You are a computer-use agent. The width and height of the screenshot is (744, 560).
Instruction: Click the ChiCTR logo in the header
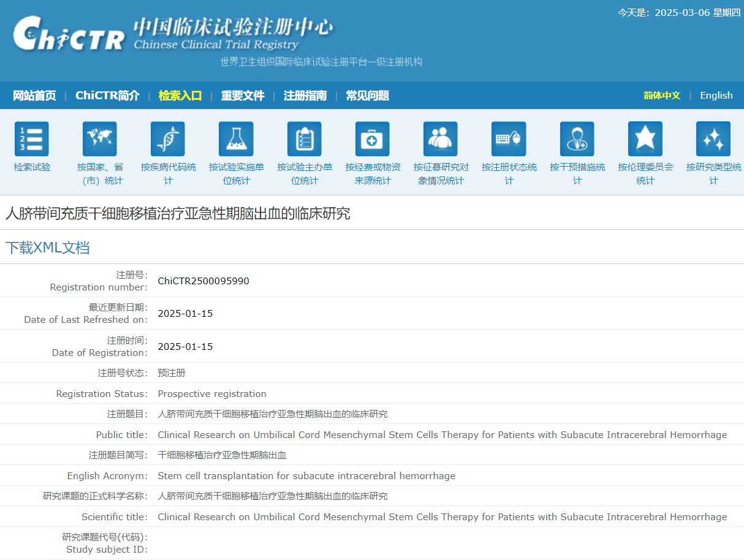tap(69, 34)
